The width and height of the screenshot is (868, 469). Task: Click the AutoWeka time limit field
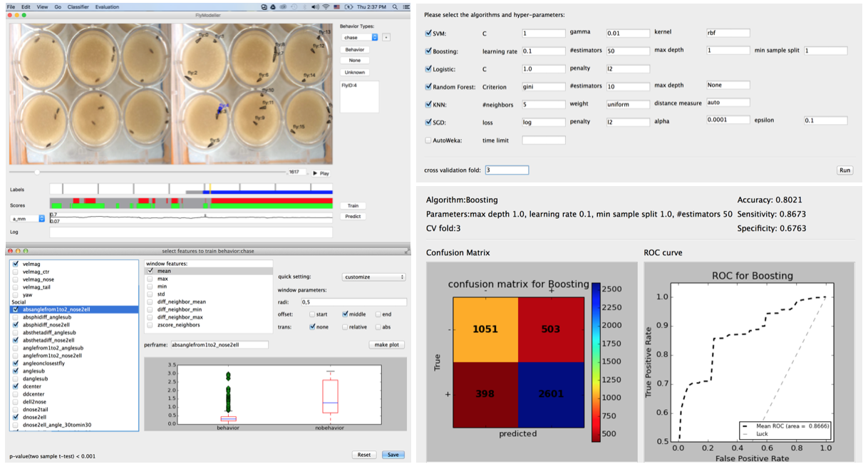tap(543, 140)
